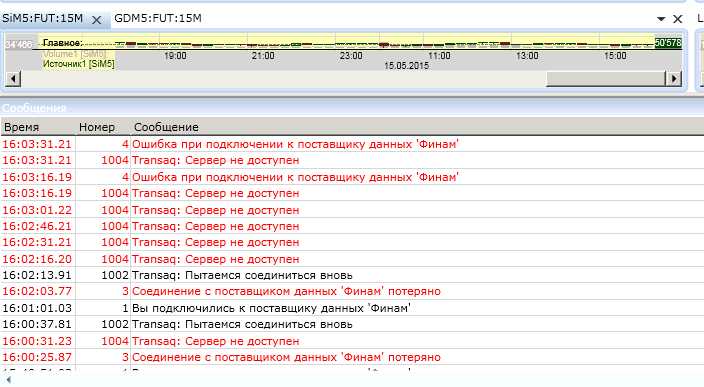
Task: Close the chart panel with X icon
Action: pos(678,19)
